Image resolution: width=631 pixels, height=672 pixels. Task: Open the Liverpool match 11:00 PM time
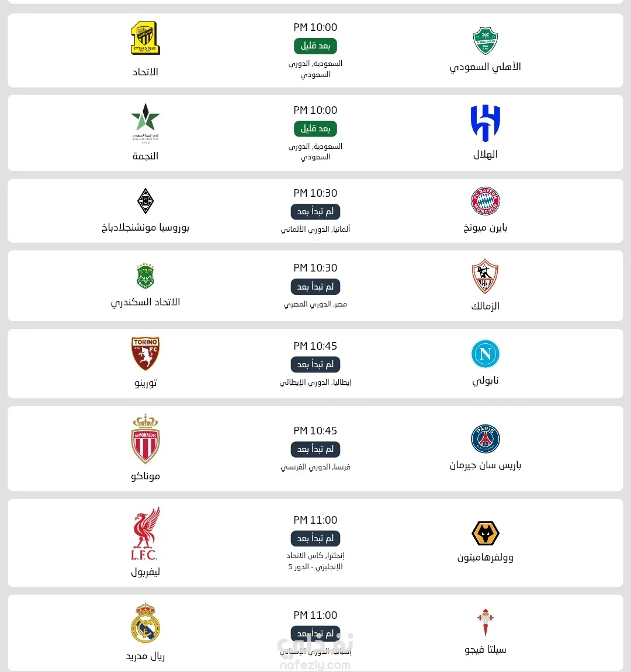point(315,520)
